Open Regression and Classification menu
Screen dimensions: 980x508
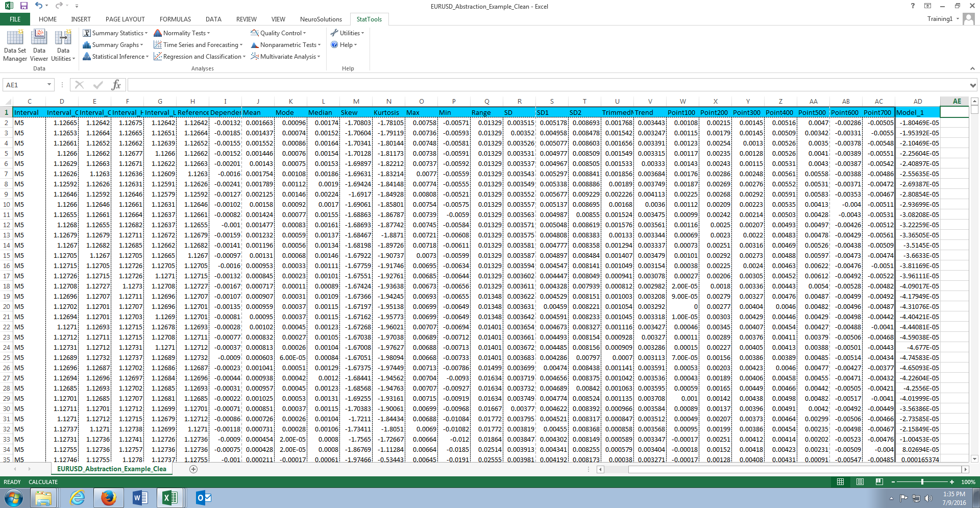[x=200, y=57]
